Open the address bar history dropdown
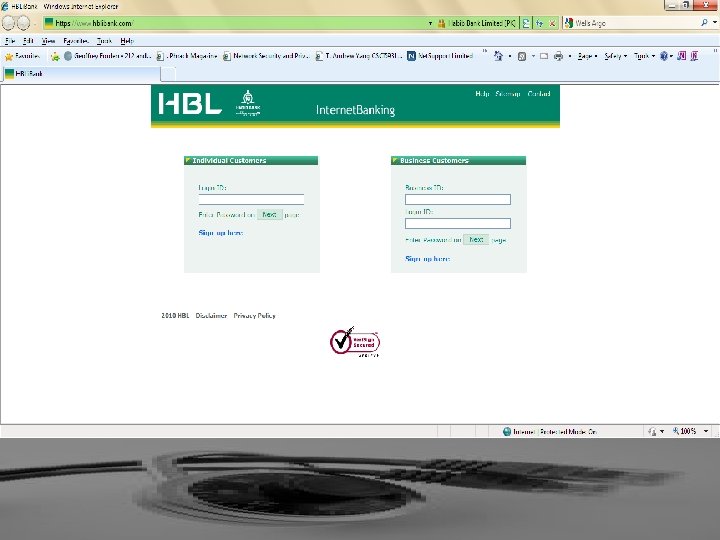This screenshot has width=720, height=540. [x=430, y=23]
